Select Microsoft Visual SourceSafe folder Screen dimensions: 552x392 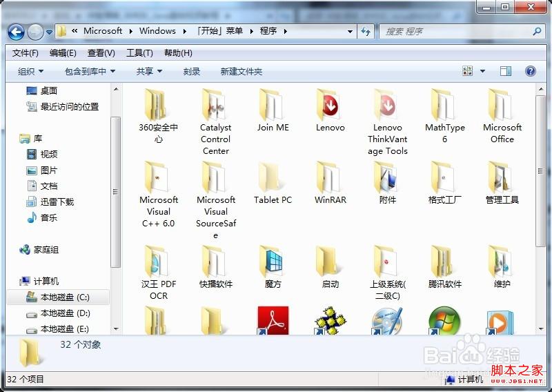pyautogui.click(x=215, y=200)
